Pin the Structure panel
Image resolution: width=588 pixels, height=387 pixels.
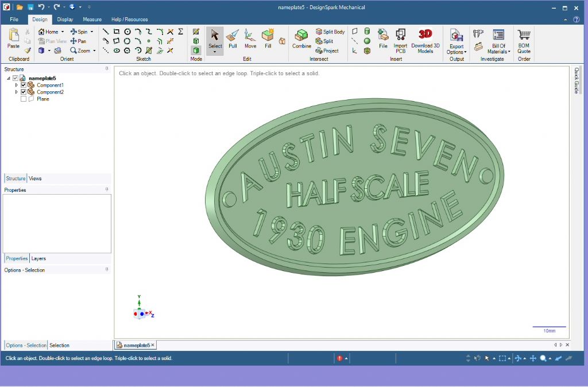click(107, 69)
